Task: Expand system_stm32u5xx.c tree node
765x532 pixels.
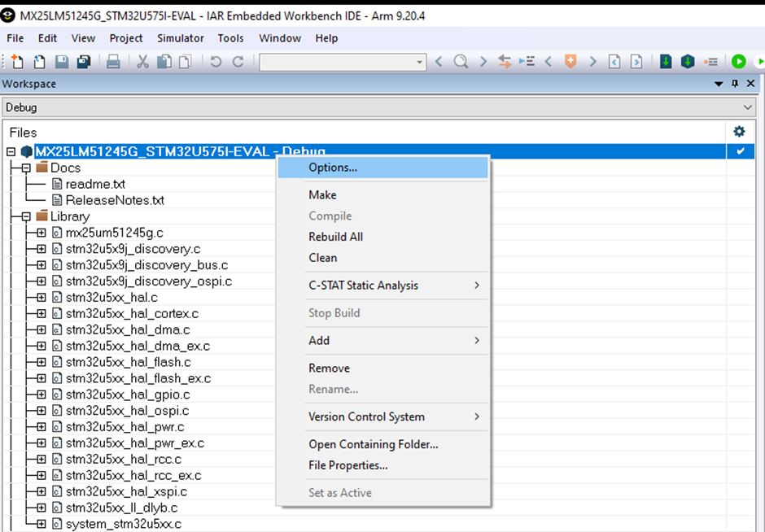Action: (42, 524)
